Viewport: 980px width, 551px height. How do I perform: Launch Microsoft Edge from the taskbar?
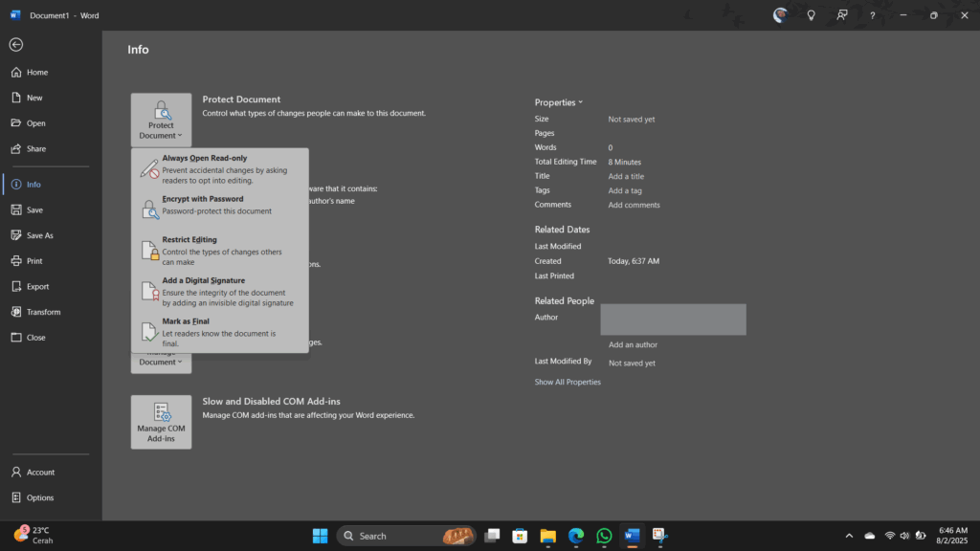tap(575, 536)
